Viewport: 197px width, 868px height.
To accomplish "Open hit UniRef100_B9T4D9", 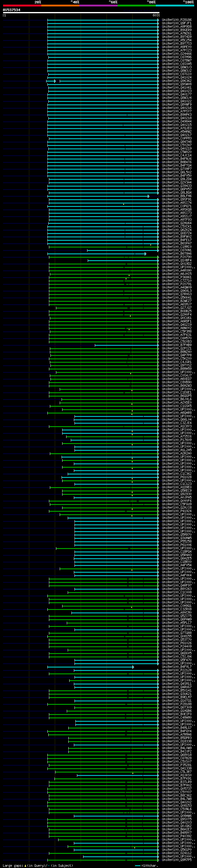I will pyautogui.click(x=176, y=37).
